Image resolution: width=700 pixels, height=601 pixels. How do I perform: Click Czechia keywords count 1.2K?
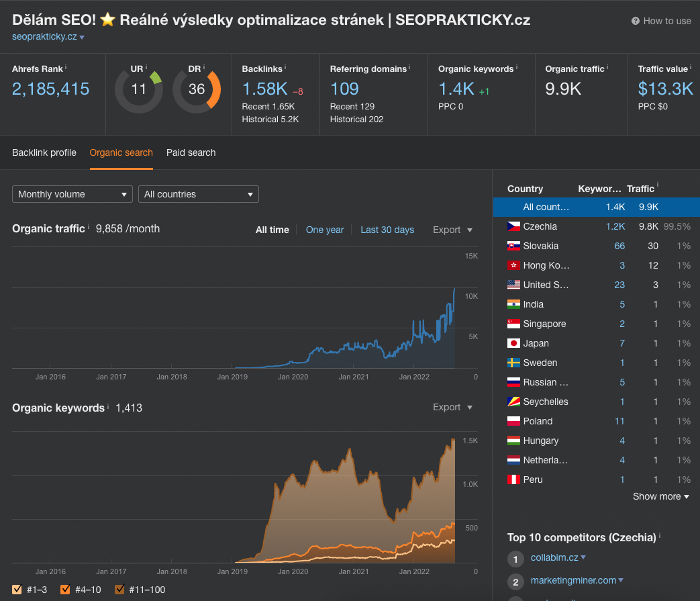click(615, 226)
